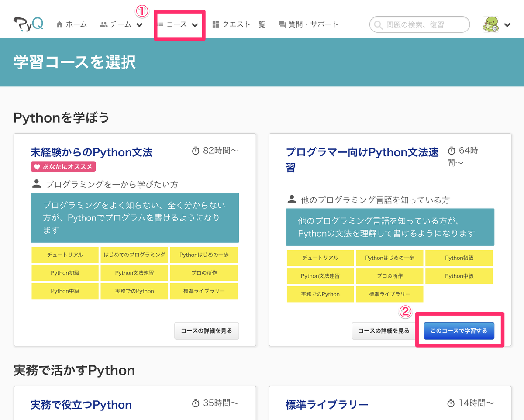The width and height of the screenshot is (524, 420).
Task: Click チュートリアル tag in 未経験からのPython文法 card
Action: coord(65,255)
